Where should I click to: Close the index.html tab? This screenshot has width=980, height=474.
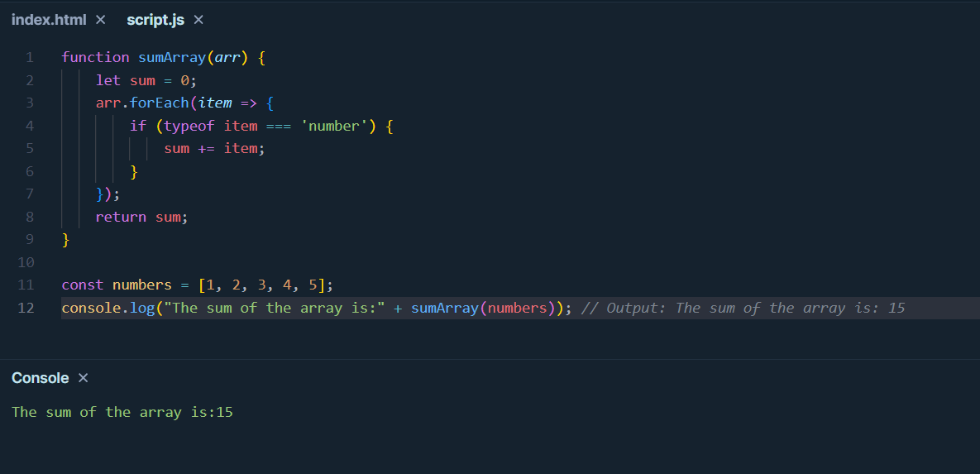[x=101, y=20]
